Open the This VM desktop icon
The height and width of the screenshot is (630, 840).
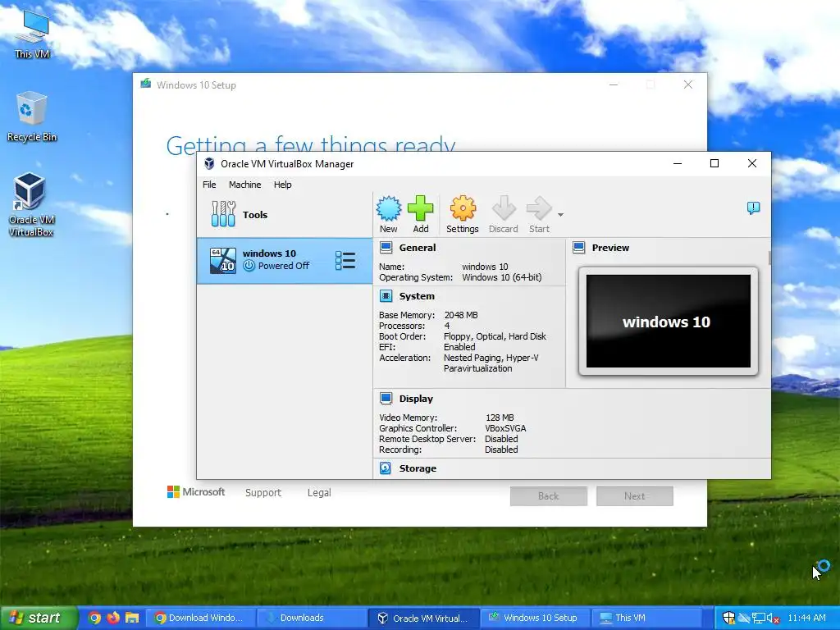tap(32, 34)
